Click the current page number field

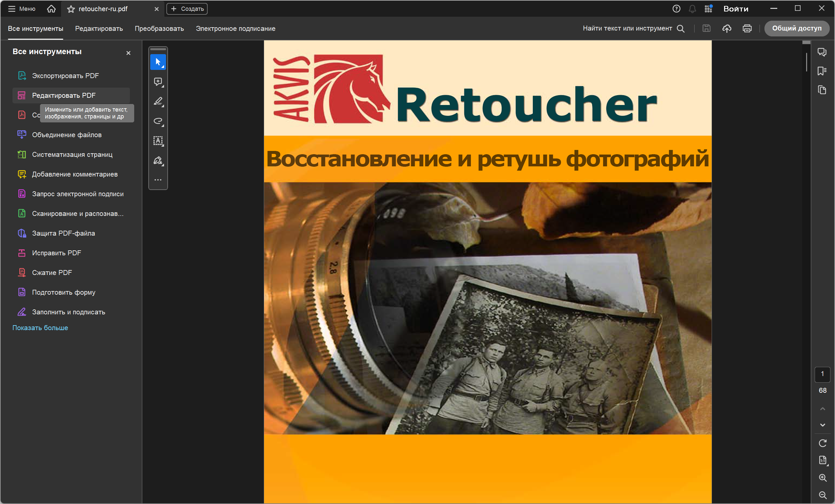pos(823,374)
